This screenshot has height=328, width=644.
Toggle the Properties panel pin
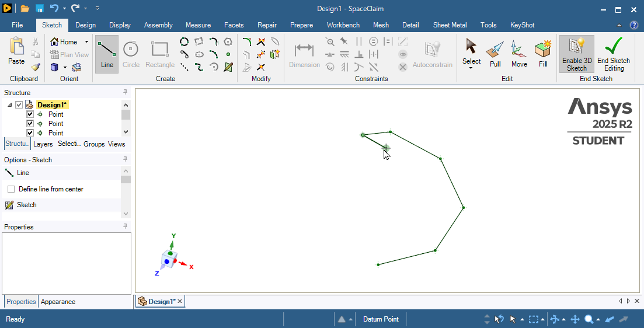point(125,226)
